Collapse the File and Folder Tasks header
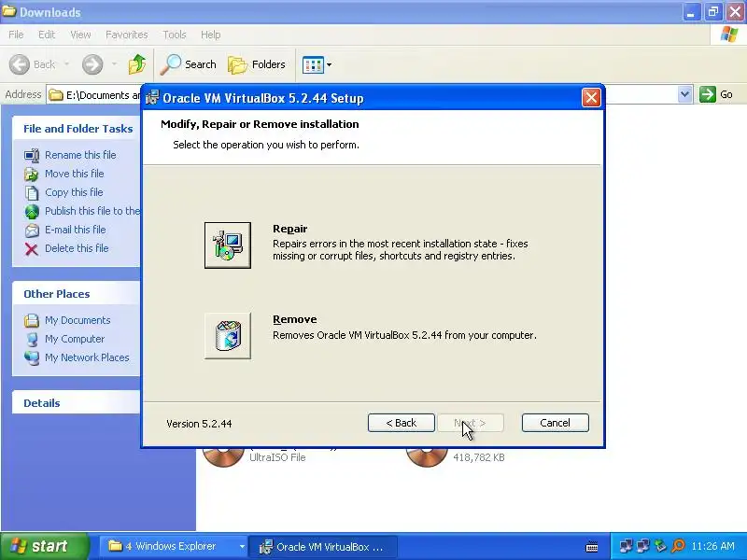 tap(77, 129)
